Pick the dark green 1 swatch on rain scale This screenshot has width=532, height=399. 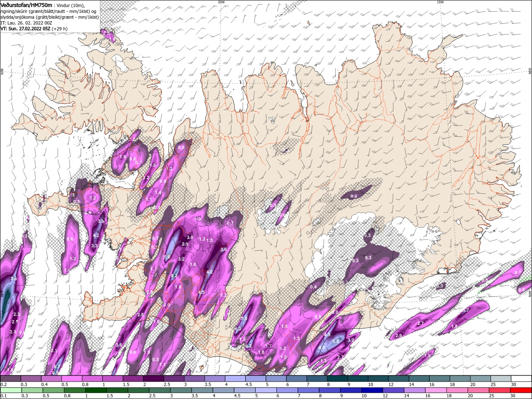click(96, 390)
